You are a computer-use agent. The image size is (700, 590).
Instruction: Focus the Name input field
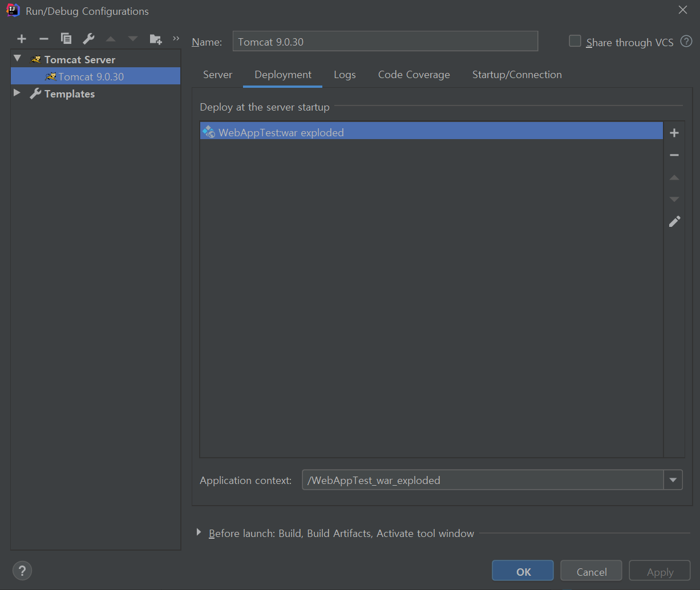coord(385,42)
